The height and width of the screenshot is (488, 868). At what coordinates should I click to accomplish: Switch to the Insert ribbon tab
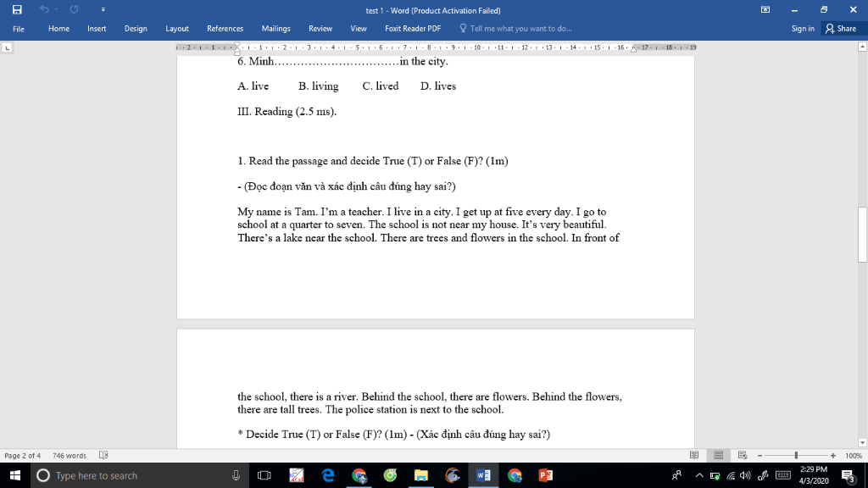pos(97,29)
